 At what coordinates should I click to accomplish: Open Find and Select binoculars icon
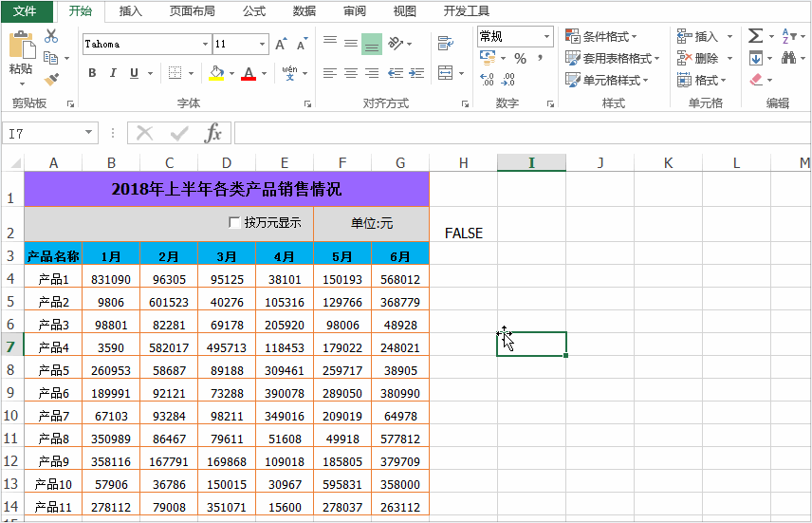tap(788, 58)
